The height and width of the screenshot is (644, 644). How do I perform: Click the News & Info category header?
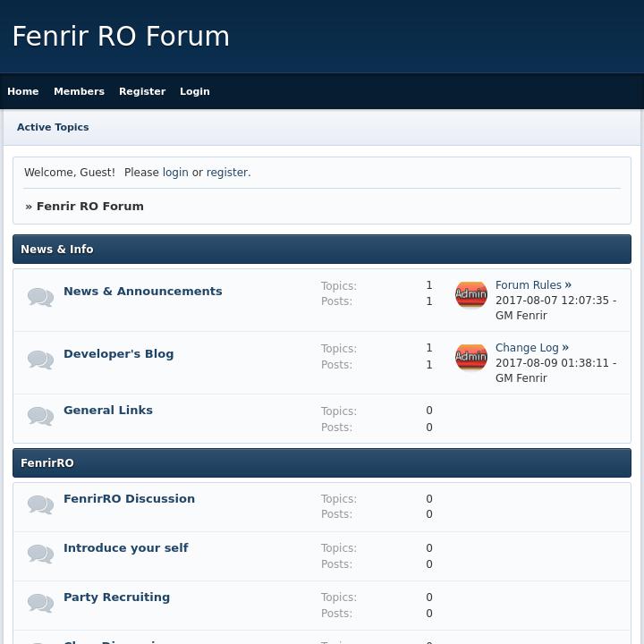[57, 250]
